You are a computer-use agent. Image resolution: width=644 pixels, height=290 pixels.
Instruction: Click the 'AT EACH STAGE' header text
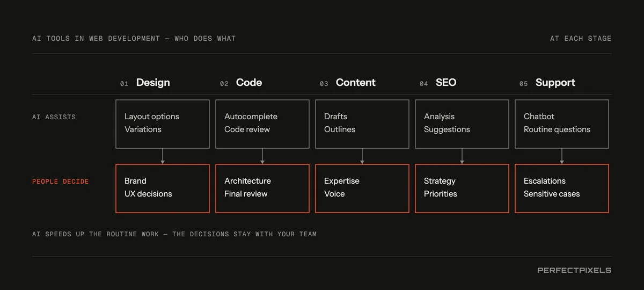pos(581,39)
